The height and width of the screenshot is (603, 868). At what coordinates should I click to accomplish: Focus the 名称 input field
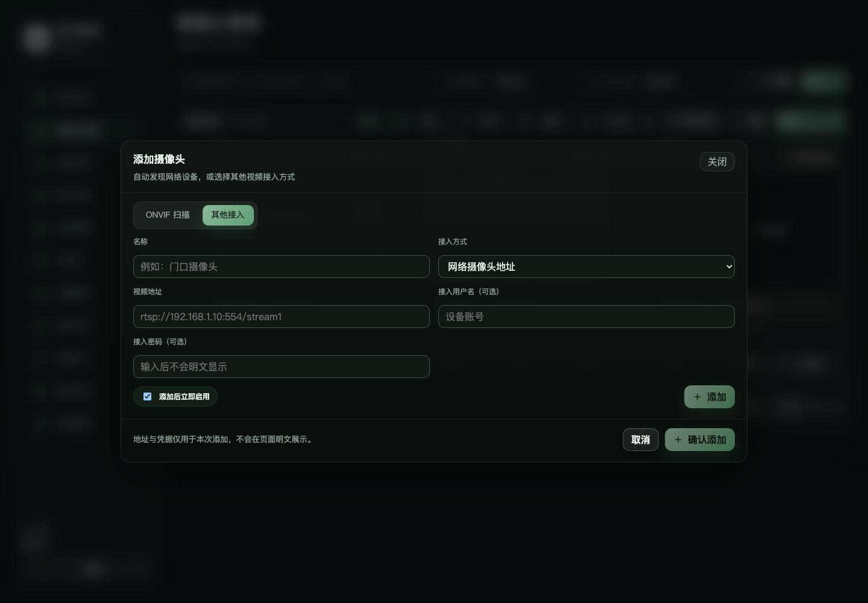[281, 267]
